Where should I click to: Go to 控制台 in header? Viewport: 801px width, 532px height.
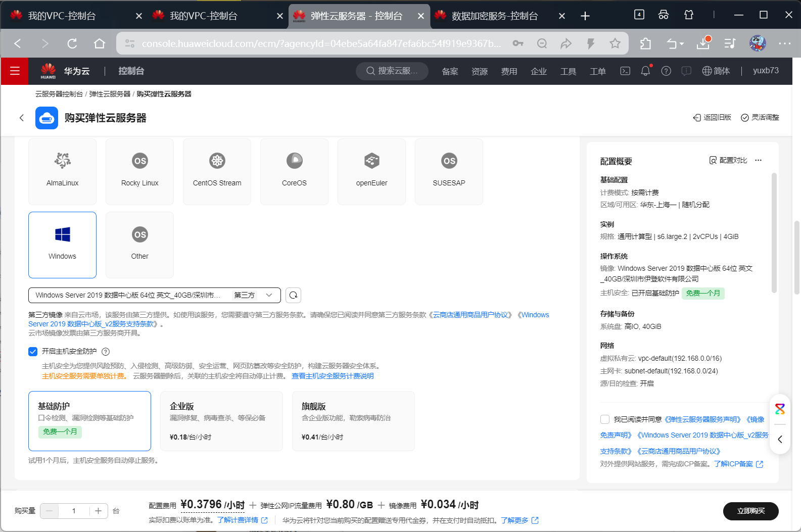click(131, 71)
